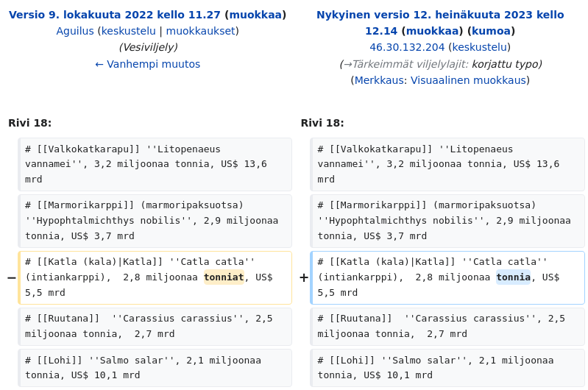Click muokkaa link for the current version

(432, 31)
